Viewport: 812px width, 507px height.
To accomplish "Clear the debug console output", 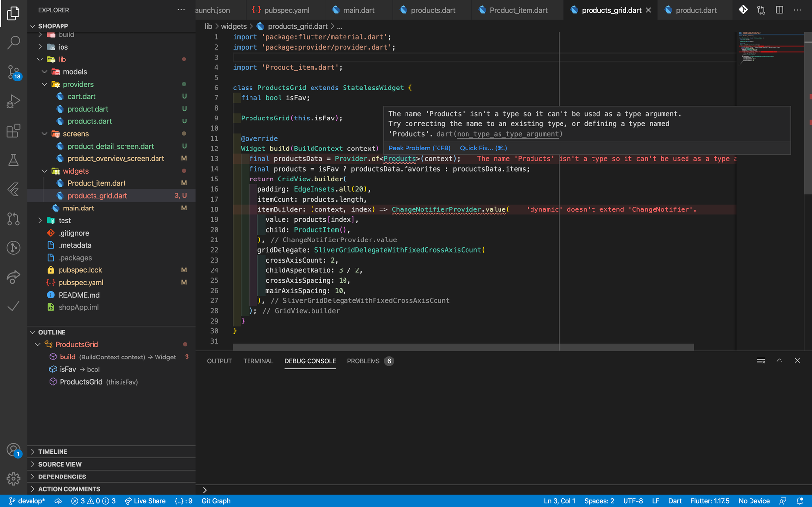I will (x=761, y=361).
